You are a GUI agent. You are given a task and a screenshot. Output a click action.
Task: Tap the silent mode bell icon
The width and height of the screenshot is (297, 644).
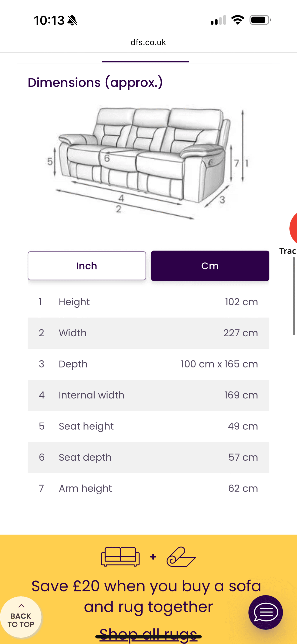[x=72, y=20]
